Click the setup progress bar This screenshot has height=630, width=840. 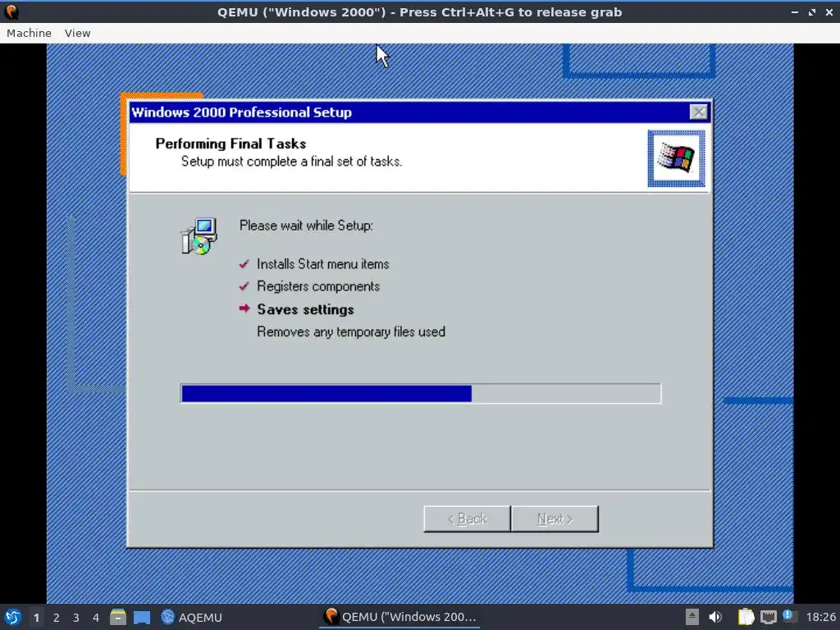[421, 393]
